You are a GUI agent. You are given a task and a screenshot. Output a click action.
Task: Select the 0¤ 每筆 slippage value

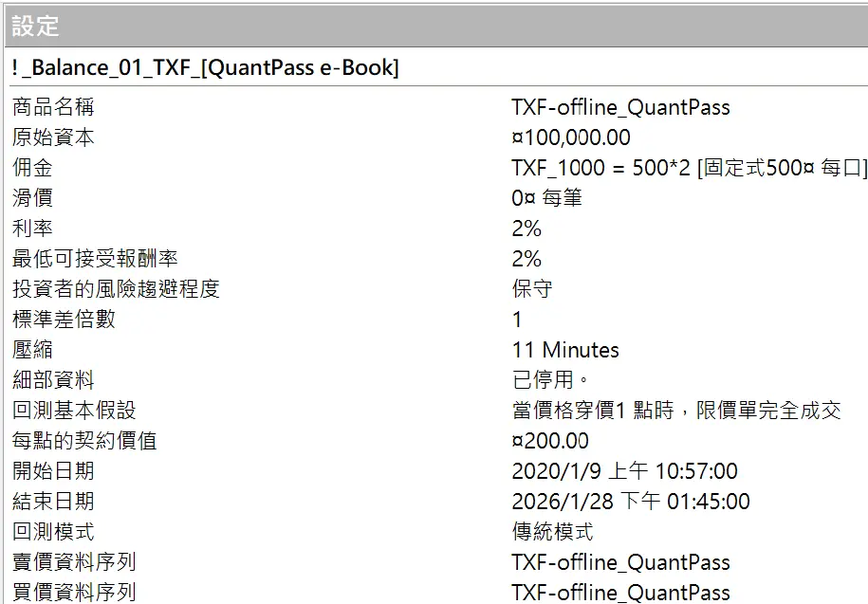pyautogui.click(x=545, y=197)
